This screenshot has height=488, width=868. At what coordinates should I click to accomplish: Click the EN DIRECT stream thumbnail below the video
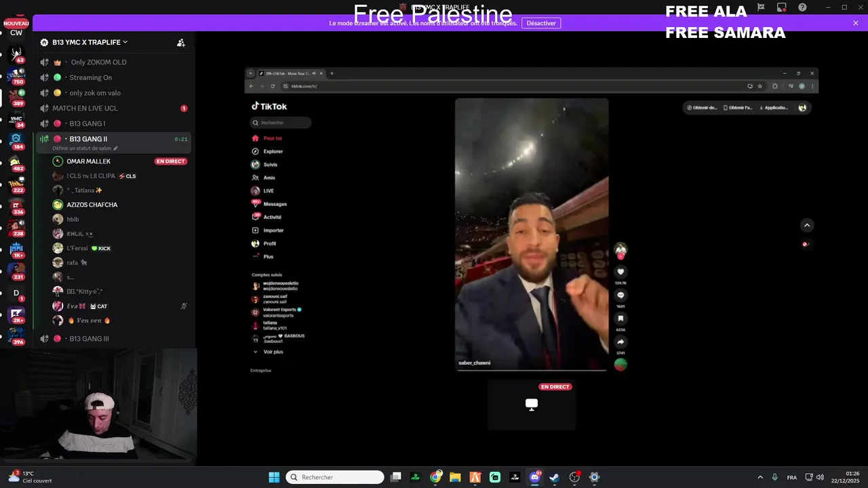click(532, 405)
